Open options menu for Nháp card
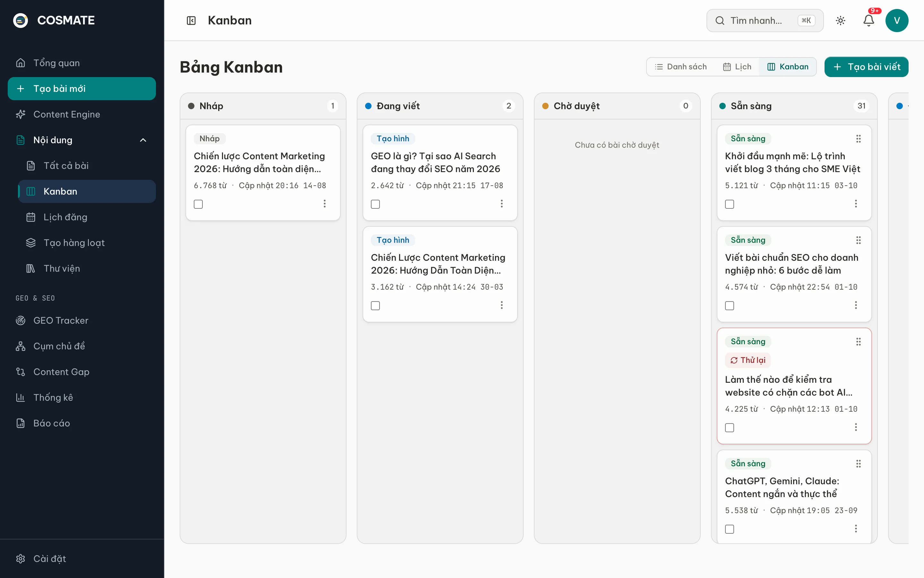Viewport: 924px width, 578px height. tap(325, 204)
